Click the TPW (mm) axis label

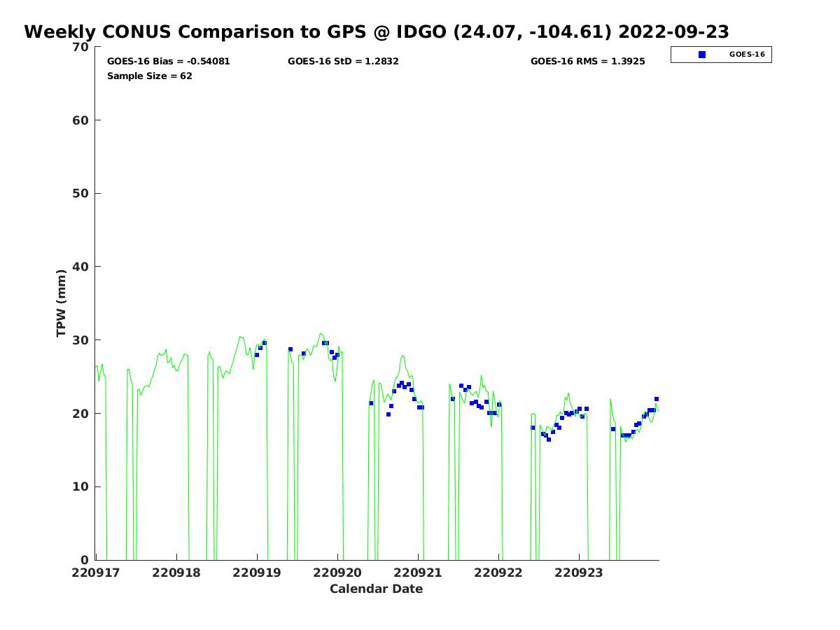tap(62, 303)
